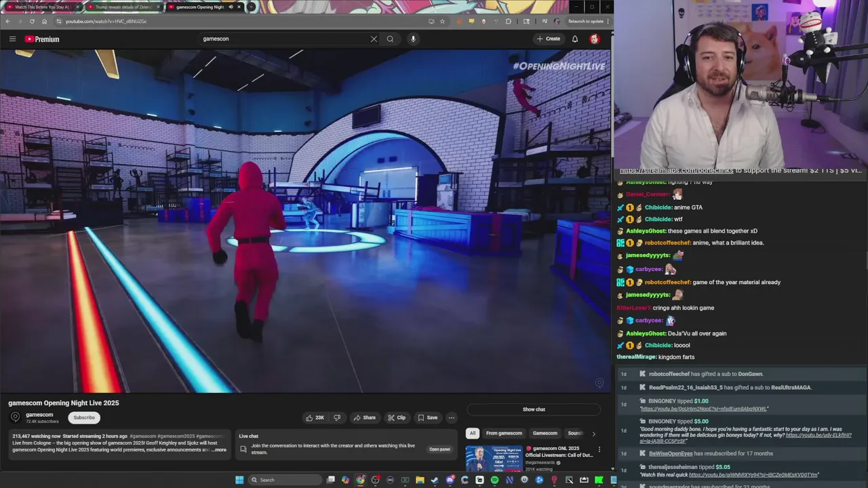Open options menu for ONL 2025 video
868x488 pixels.
[x=599, y=449]
